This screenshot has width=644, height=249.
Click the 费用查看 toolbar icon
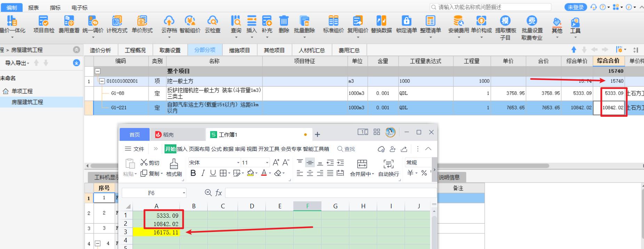[x=69, y=24]
